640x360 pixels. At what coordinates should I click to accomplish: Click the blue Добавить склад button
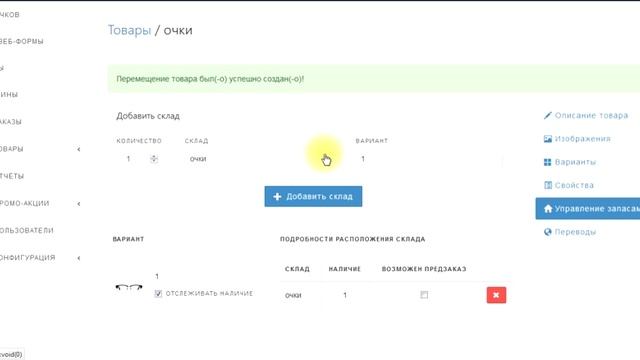click(313, 197)
